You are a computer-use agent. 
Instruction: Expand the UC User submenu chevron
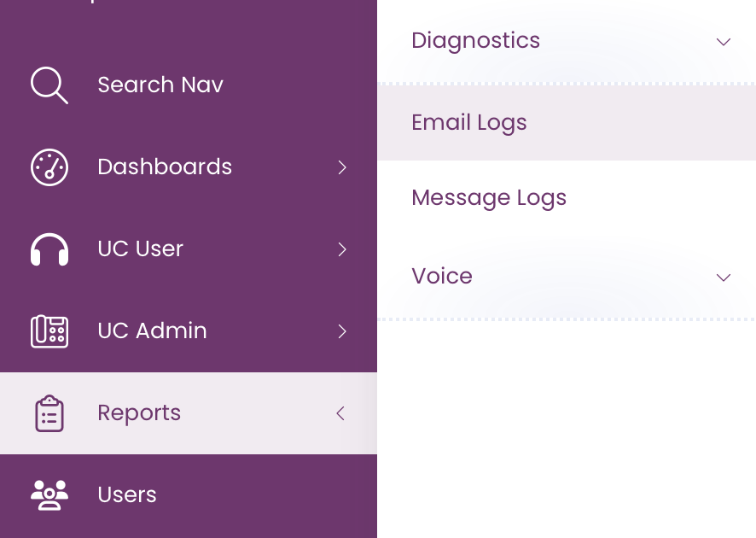pos(342,249)
